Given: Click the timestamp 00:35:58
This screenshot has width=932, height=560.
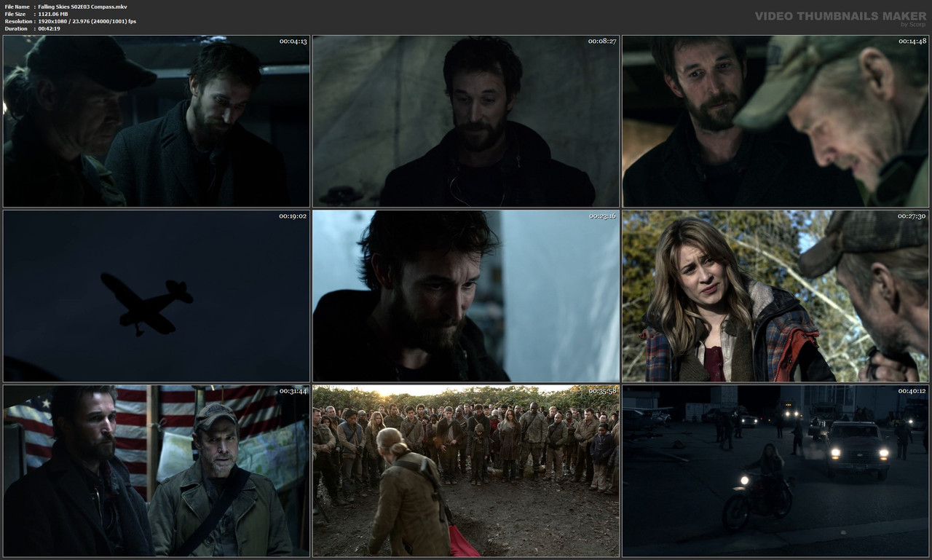Looking at the screenshot, I should 602,391.
